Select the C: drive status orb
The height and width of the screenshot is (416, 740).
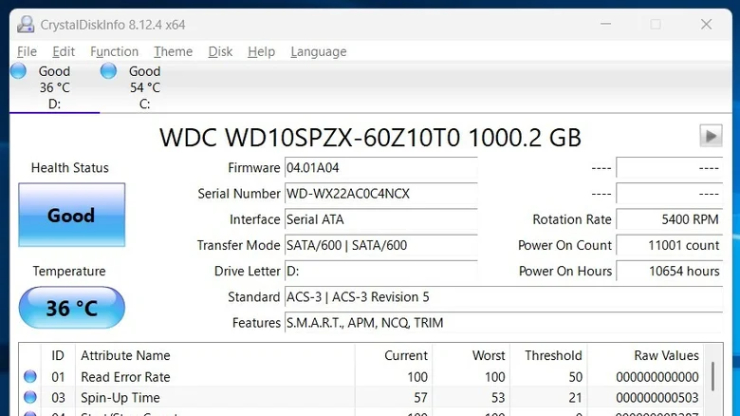tap(108, 71)
